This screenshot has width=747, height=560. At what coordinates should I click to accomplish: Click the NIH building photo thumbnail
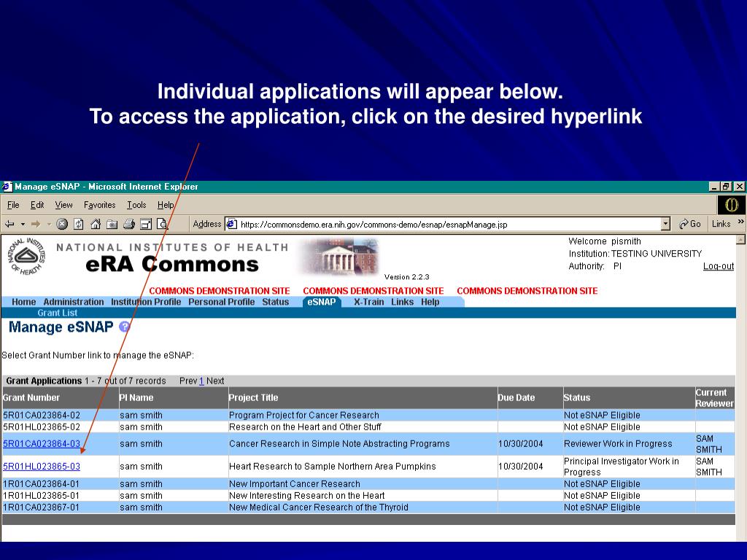[x=340, y=257]
